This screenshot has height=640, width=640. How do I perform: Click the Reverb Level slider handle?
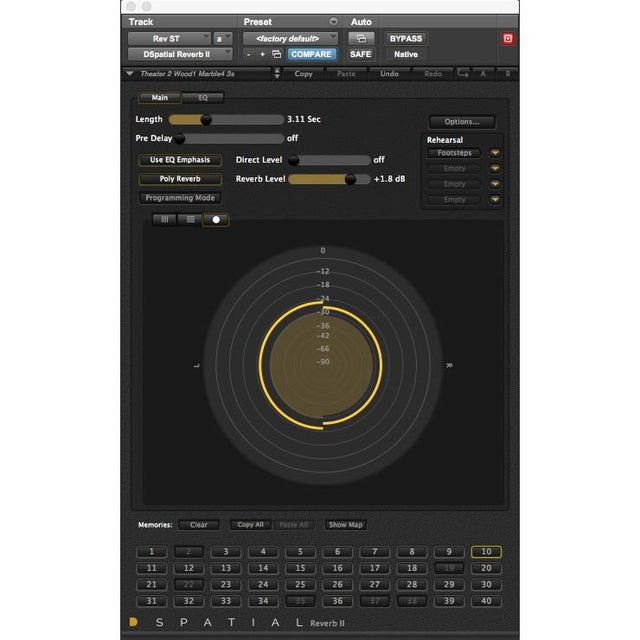click(350, 179)
